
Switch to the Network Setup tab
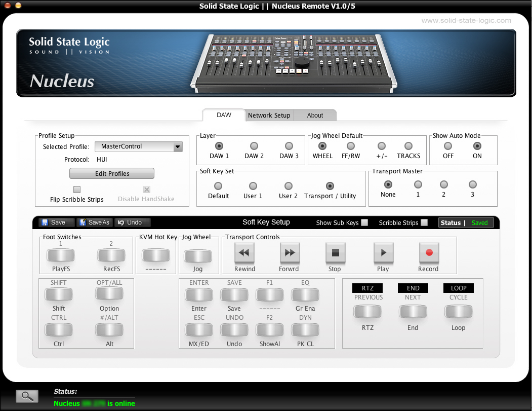(269, 116)
